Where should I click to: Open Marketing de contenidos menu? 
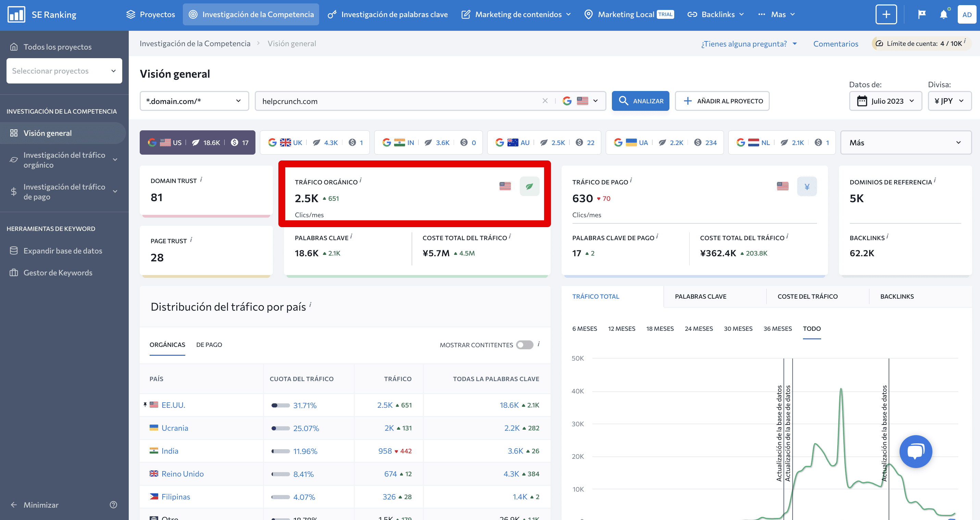(x=516, y=14)
